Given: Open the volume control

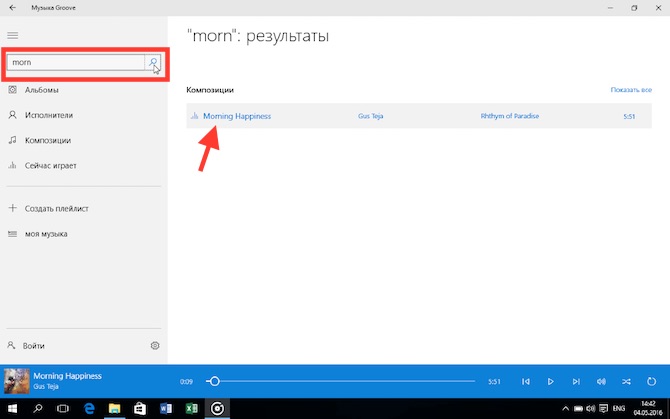Looking at the screenshot, I should click(601, 381).
